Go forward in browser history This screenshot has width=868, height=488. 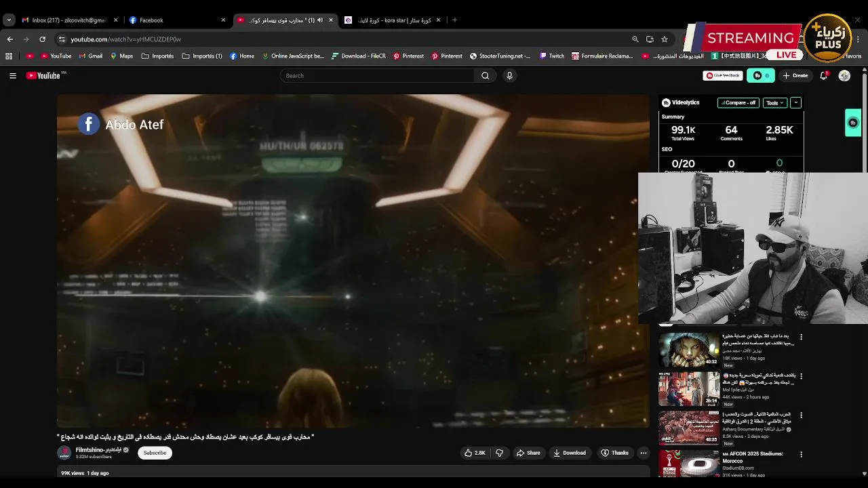tap(26, 39)
